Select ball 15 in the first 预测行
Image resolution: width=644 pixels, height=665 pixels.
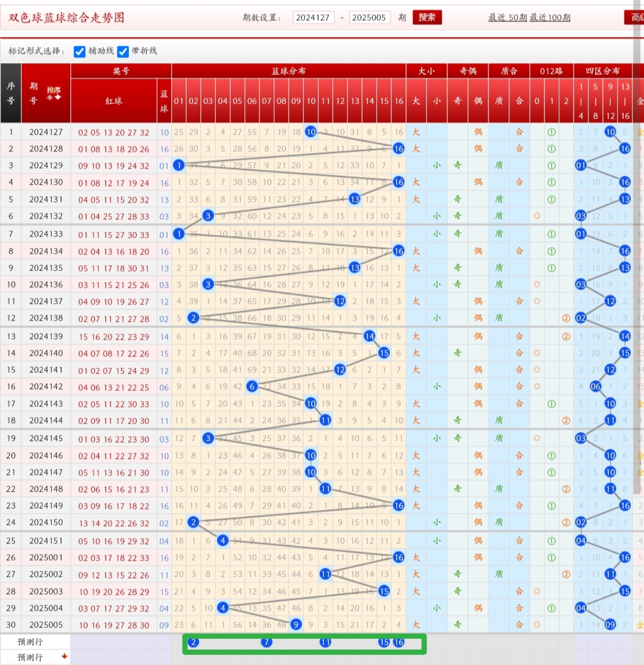(384, 642)
